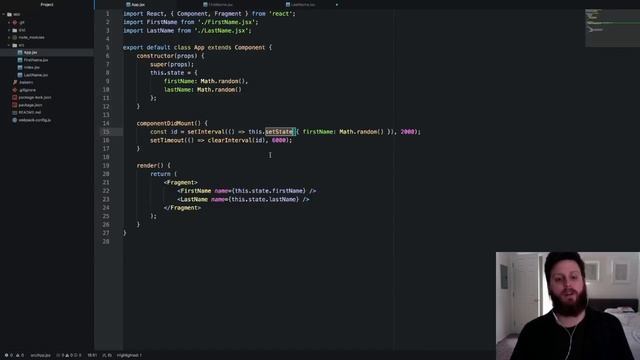Click the highlighted setState word
The width and height of the screenshot is (640, 360).
coord(279,132)
